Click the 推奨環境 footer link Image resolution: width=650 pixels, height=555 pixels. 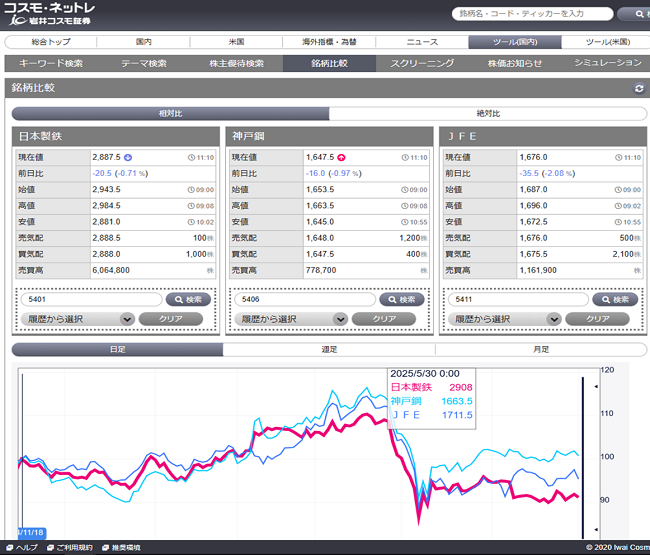pyautogui.click(x=126, y=548)
